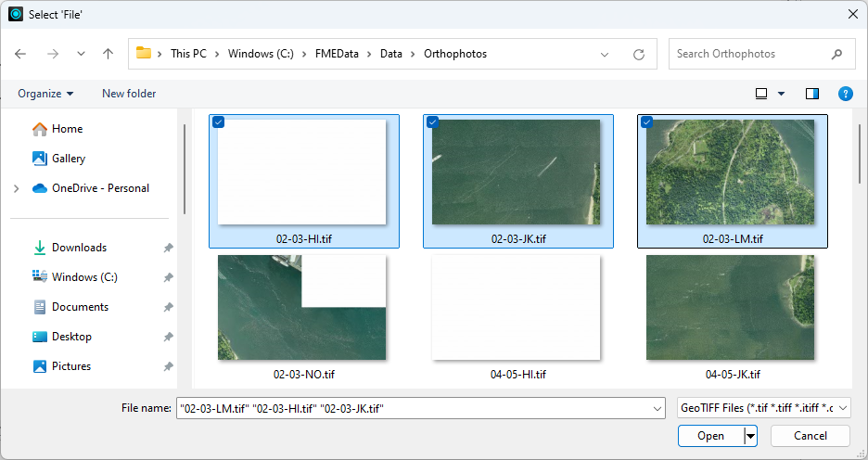The height and width of the screenshot is (460, 868).
Task: Select the 02-03-LM.tif thumbnail
Action: click(x=730, y=172)
